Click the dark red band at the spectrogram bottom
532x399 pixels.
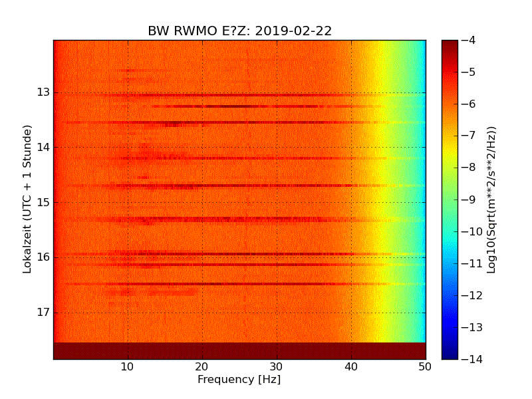tap(239, 351)
